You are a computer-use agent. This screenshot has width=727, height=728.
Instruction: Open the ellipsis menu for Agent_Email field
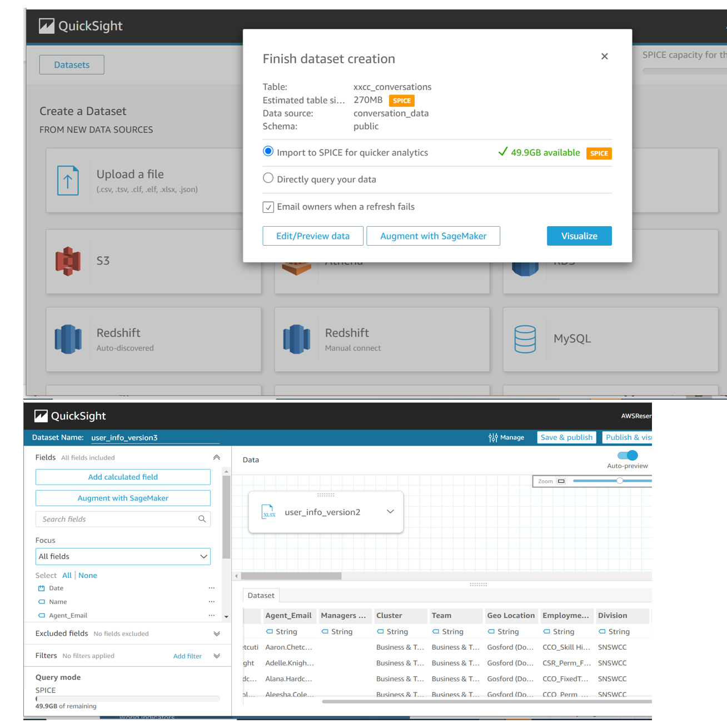point(211,616)
